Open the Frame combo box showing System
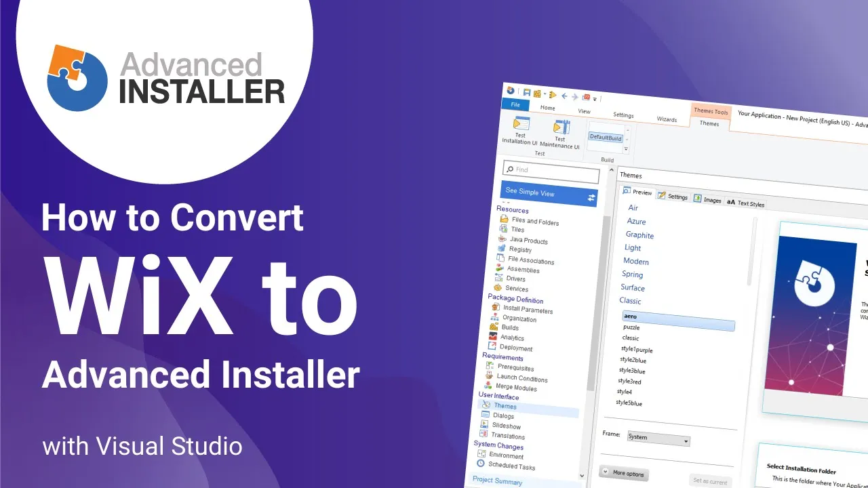 click(x=658, y=438)
